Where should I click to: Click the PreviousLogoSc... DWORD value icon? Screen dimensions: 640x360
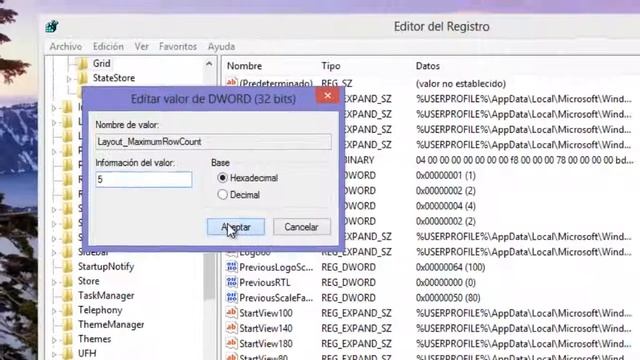point(231,267)
